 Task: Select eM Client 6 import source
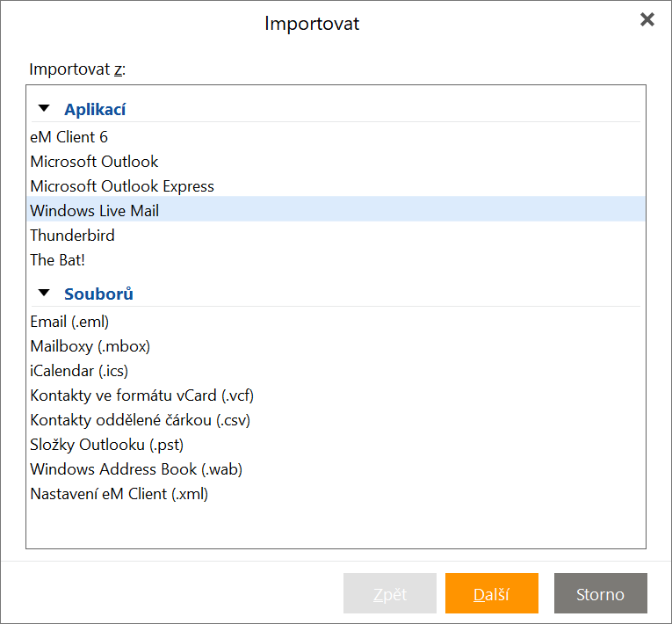pos(336,137)
